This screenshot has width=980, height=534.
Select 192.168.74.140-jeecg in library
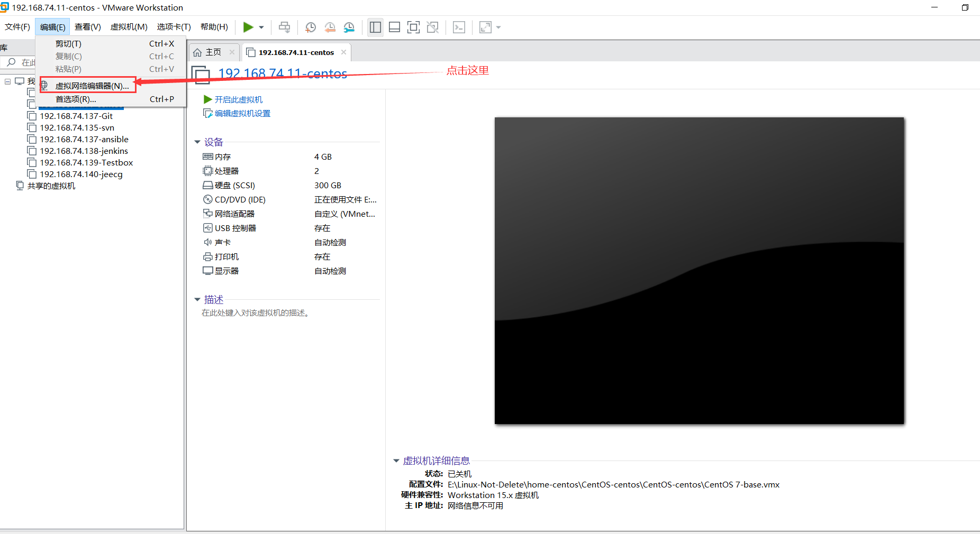[81, 174]
